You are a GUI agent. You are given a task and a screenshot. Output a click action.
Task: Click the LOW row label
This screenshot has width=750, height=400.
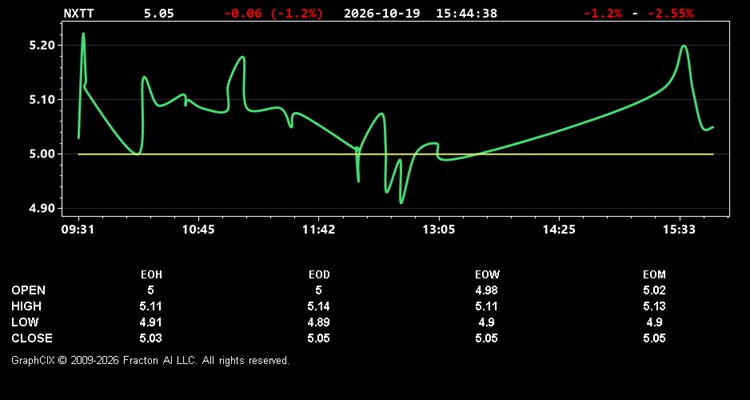[x=25, y=322]
